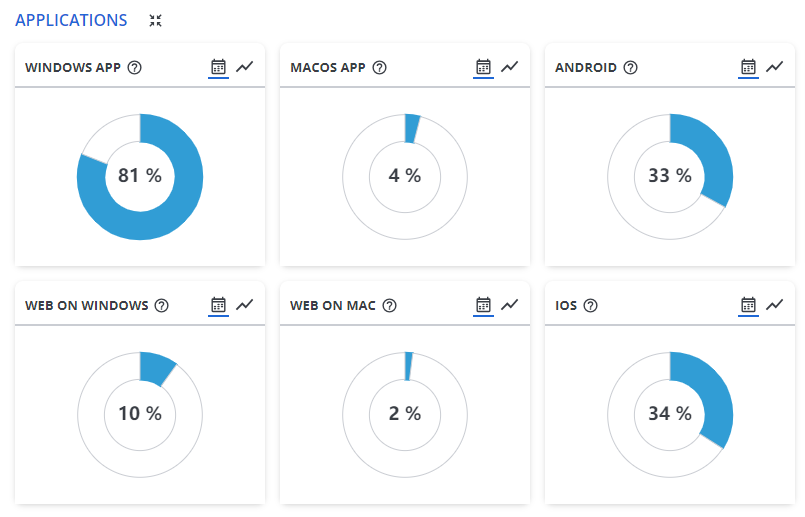The height and width of the screenshot is (517, 805).
Task: Open help for Web on Mac
Action: [x=390, y=306]
